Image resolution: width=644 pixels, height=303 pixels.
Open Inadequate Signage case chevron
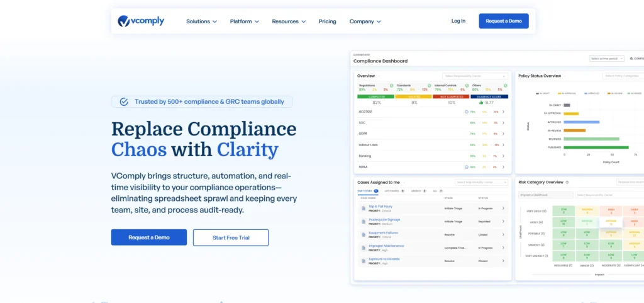(504, 222)
